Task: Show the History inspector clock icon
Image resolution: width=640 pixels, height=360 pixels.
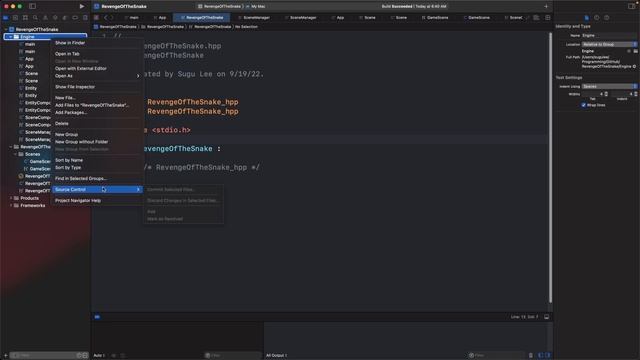Action: pos(597,18)
